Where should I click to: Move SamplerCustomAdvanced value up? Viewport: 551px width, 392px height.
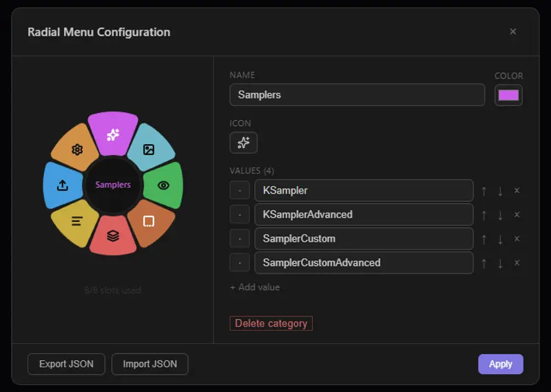pos(484,263)
